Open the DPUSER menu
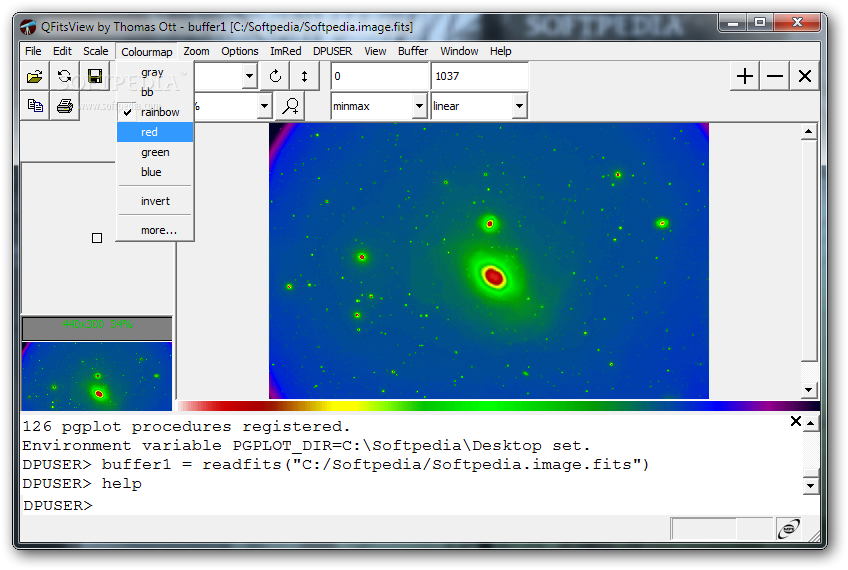This screenshot has width=848, height=570. coord(332,51)
